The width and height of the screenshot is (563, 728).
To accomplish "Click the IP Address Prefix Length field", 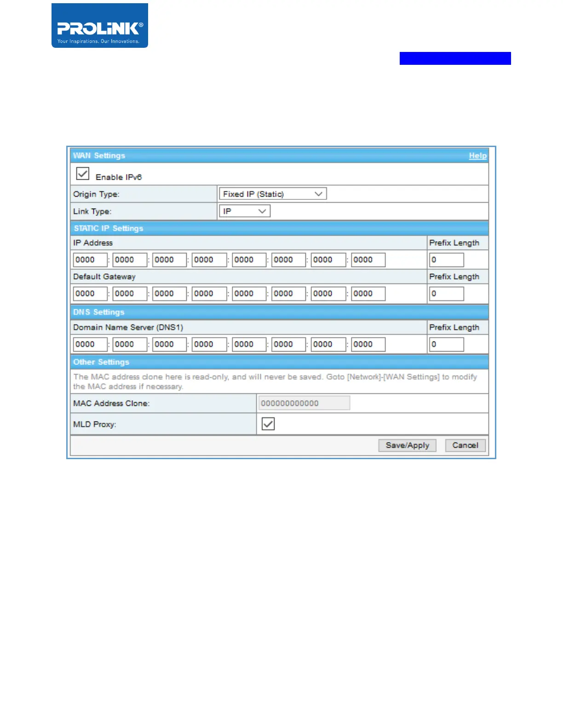I will pyautogui.click(x=447, y=260).
